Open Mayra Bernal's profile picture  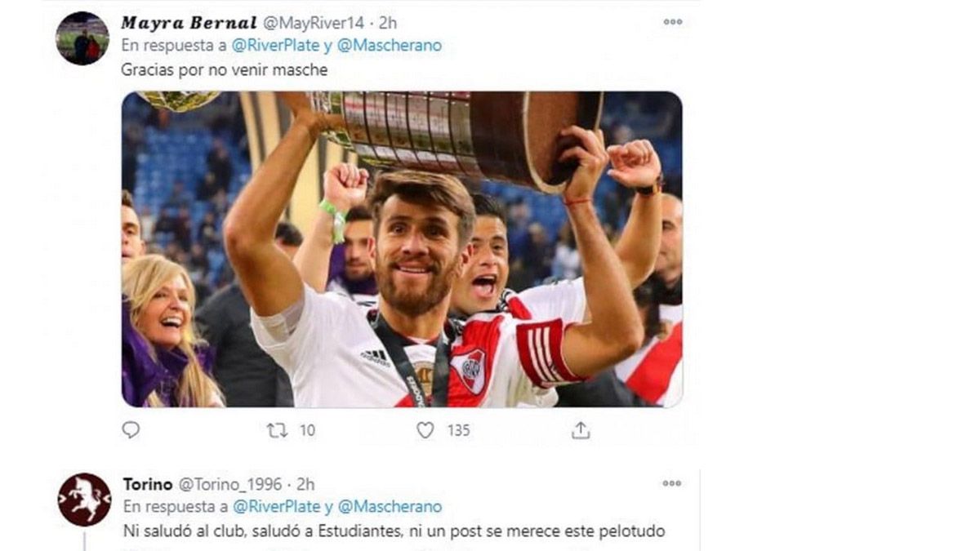coord(82,38)
